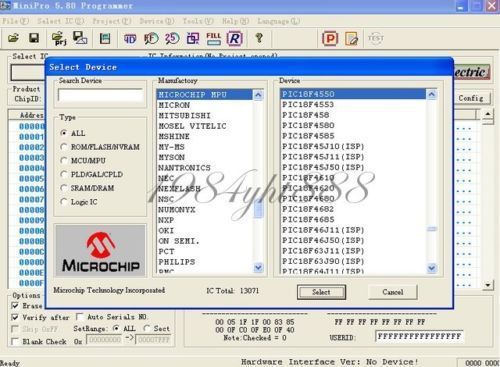Select the SRAM/DRAM type option
500x367 pixels.
pyautogui.click(x=64, y=188)
